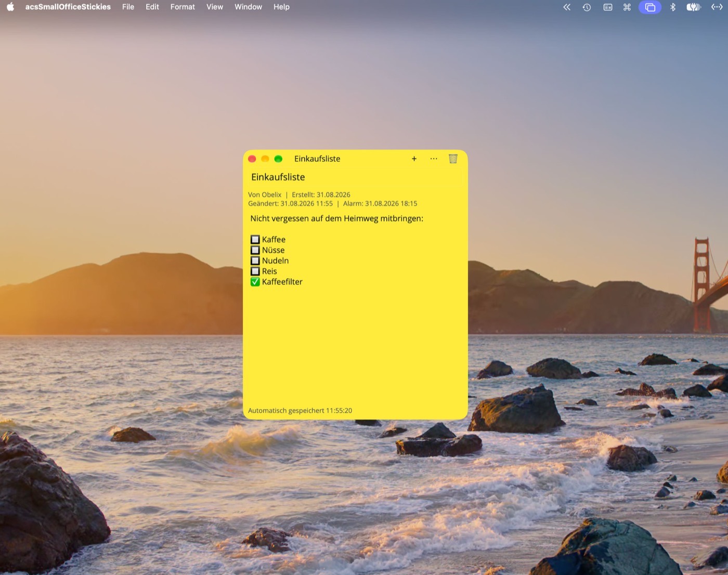Screen dimensions: 728x575
Task: Uncheck the Kaffeefilter checkbox
Action: [255, 282]
